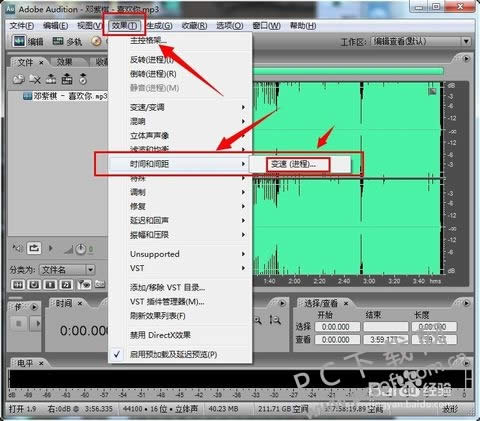
Task: Open CD view disc icon in toolbar
Action: point(96,41)
